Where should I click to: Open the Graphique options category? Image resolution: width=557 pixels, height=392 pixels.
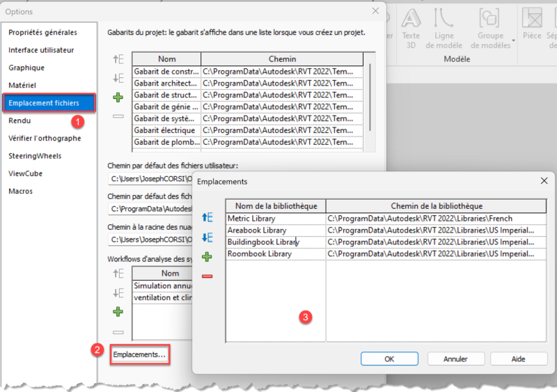26,68
